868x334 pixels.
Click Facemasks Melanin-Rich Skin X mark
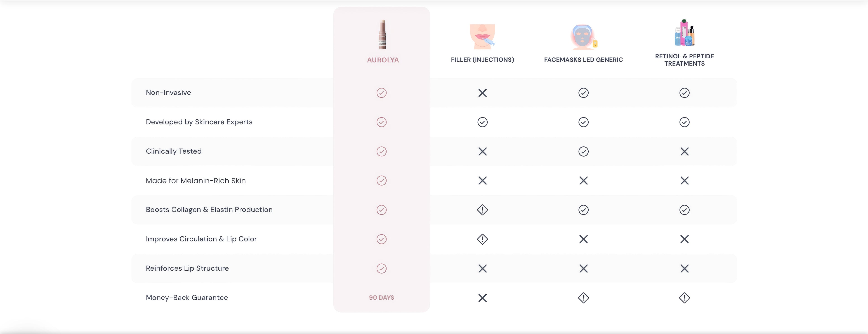[583, 181]
